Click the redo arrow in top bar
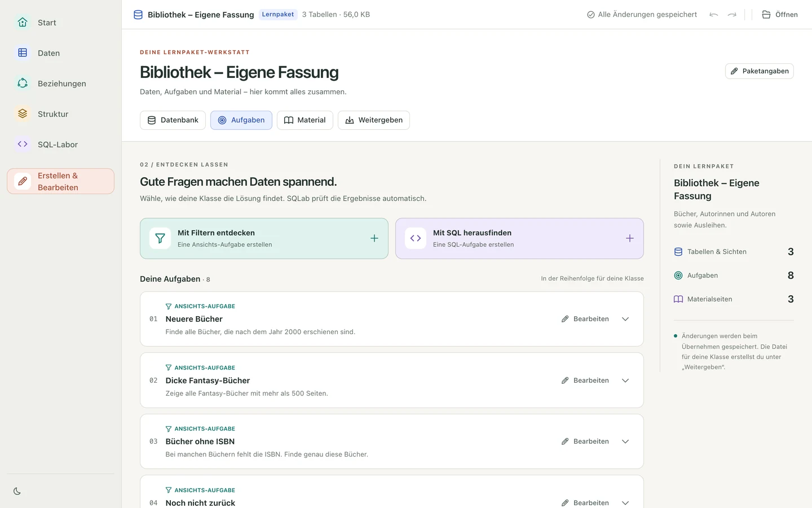This screenshot has width=812, height=508. coord(732,15)
